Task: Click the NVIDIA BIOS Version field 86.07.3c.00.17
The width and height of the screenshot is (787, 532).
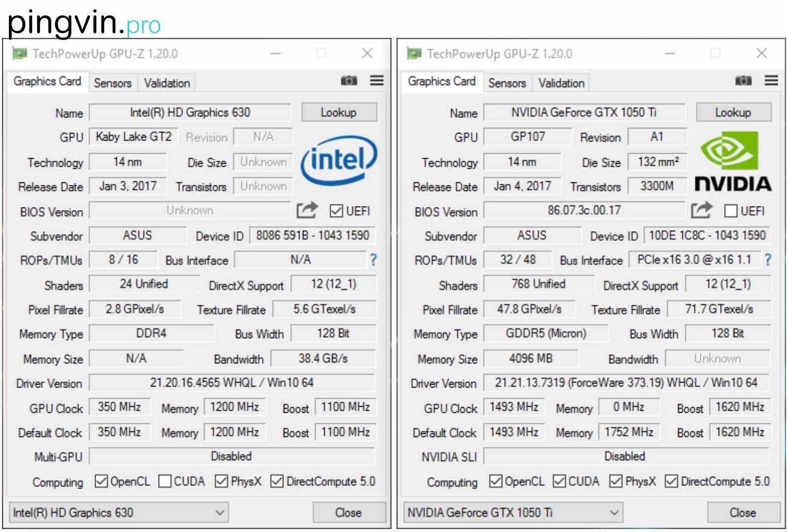Action: tap(584, 210)
